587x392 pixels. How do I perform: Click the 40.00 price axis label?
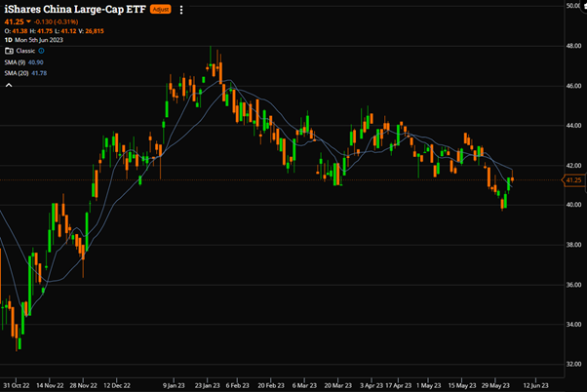(573, 205)
